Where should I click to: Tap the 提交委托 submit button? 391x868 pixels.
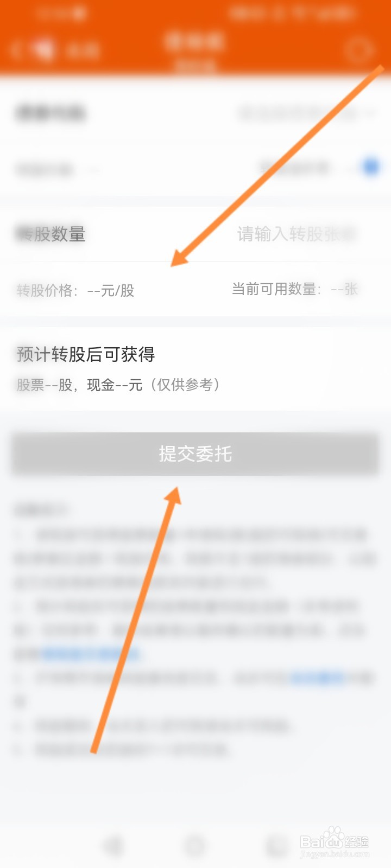point(195,454)
